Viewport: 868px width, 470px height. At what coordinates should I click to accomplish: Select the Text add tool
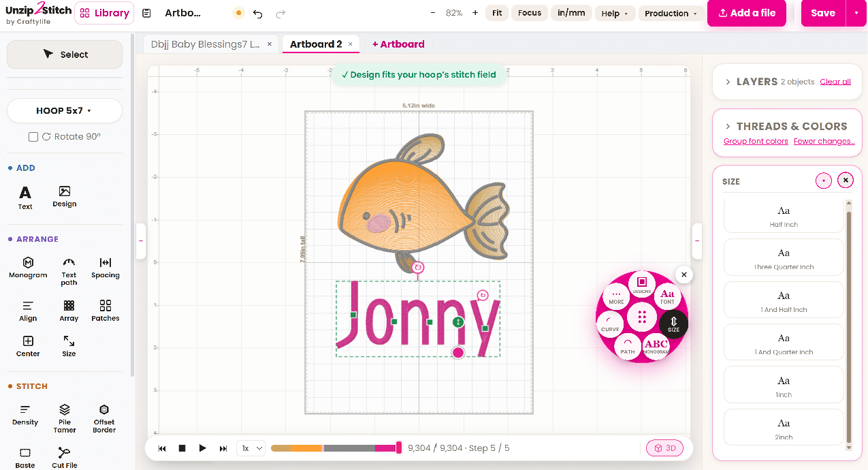click(x=25, y=198)
